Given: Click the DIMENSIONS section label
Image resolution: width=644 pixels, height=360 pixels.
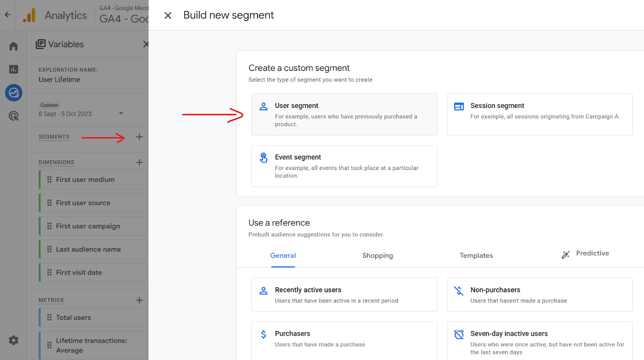Looking at the screenshot, I should point(56,162).
